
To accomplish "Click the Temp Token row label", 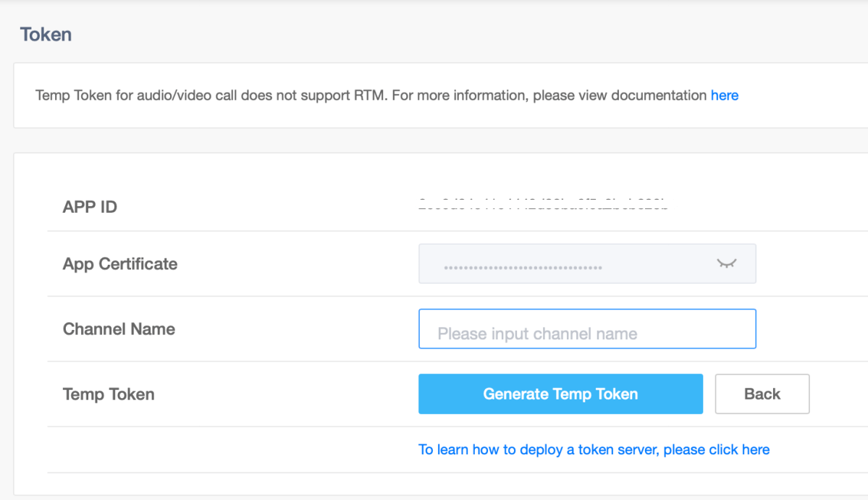I will click(x=109, y=394).
